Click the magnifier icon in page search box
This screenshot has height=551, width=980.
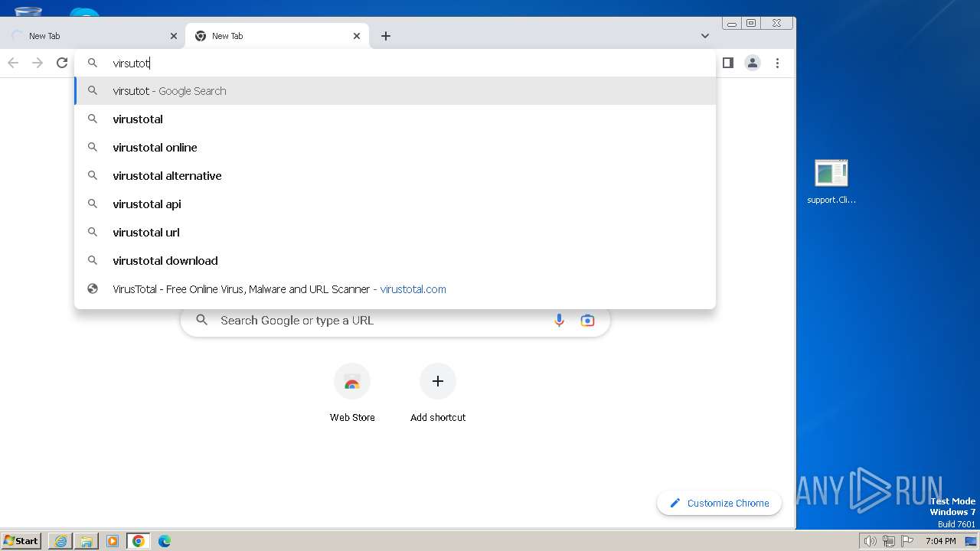point(202,321)
